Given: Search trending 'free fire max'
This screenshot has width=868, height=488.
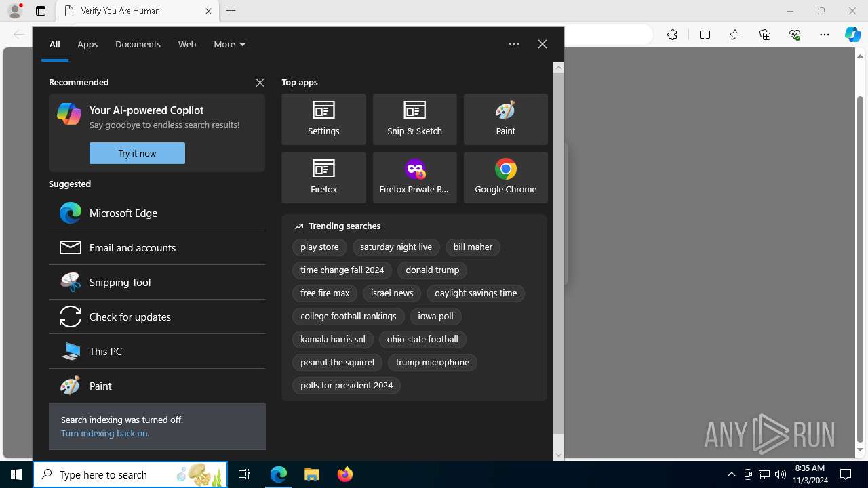Looking at the screenshot, I should [x=325, y=293].
